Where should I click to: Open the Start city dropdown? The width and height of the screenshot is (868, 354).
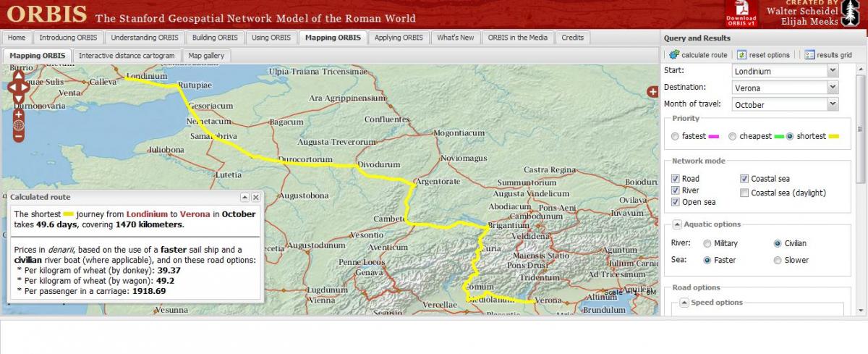click(832, 71)
